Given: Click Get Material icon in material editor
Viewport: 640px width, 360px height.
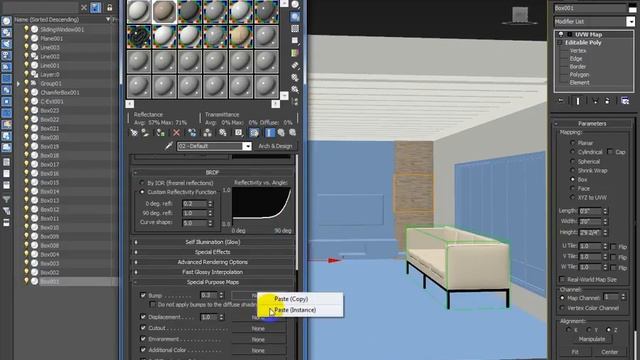Looking at the screenshot, I should pos(134,133).
